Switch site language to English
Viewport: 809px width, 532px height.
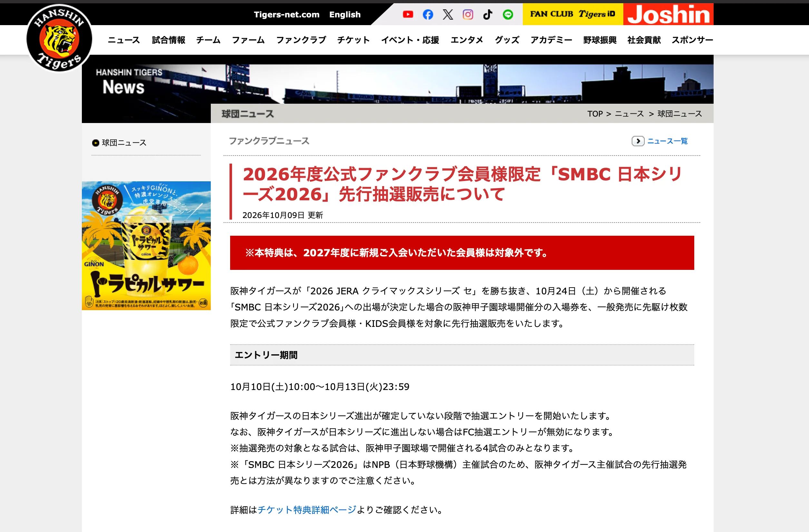[x=345, y=14]
